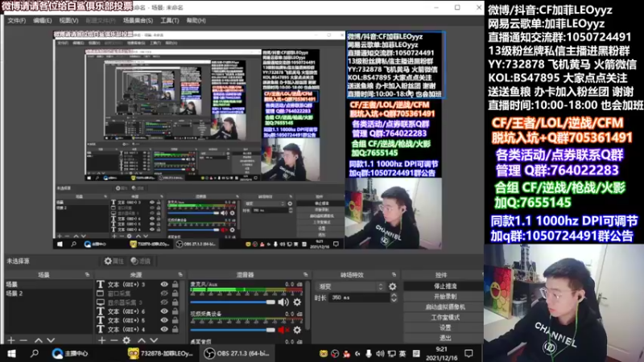This screenshot has height=362, width=644.
Task: Show the 窗口采集 source via its eye
Action: point(164,293)
